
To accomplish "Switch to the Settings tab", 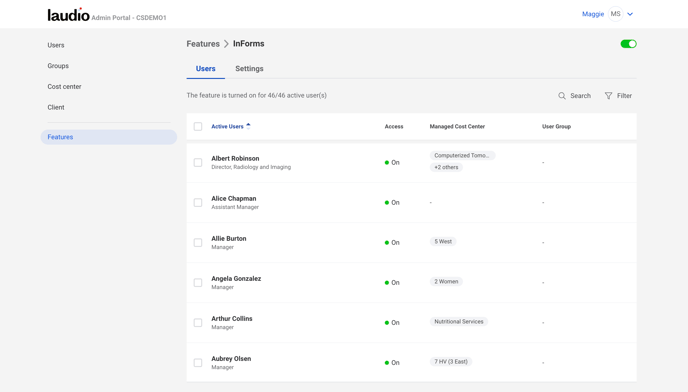I will 249,69.
